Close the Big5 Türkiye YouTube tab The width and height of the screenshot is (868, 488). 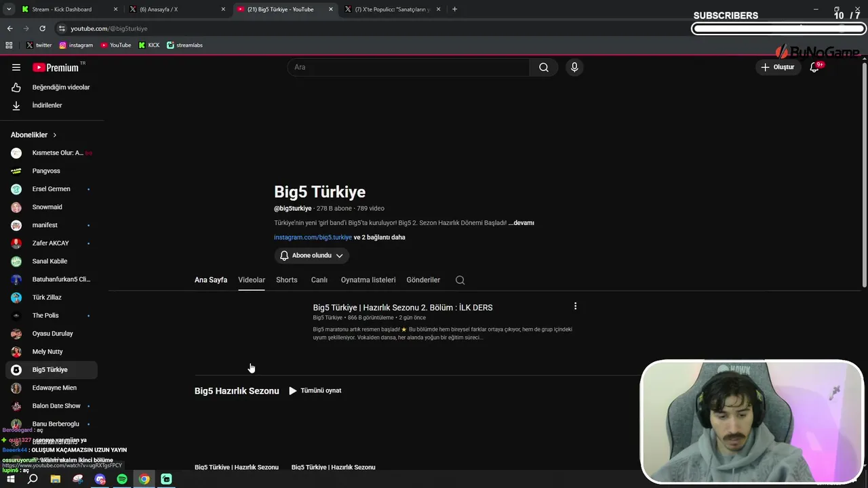point(331,9)
